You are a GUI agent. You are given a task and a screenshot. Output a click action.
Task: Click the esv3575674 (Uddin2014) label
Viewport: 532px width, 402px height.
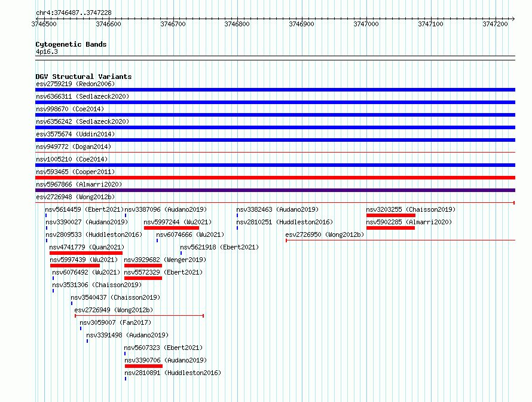coord(75,134)
